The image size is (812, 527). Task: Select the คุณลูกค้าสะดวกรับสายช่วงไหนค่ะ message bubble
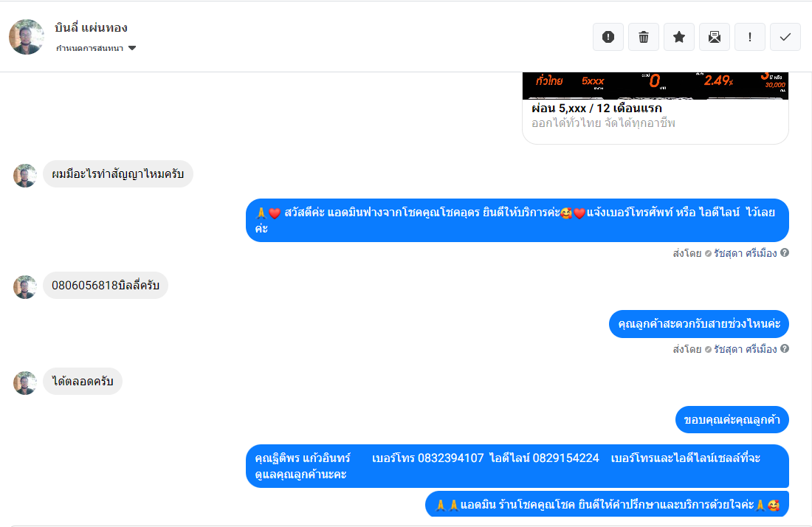pos(698,324)
